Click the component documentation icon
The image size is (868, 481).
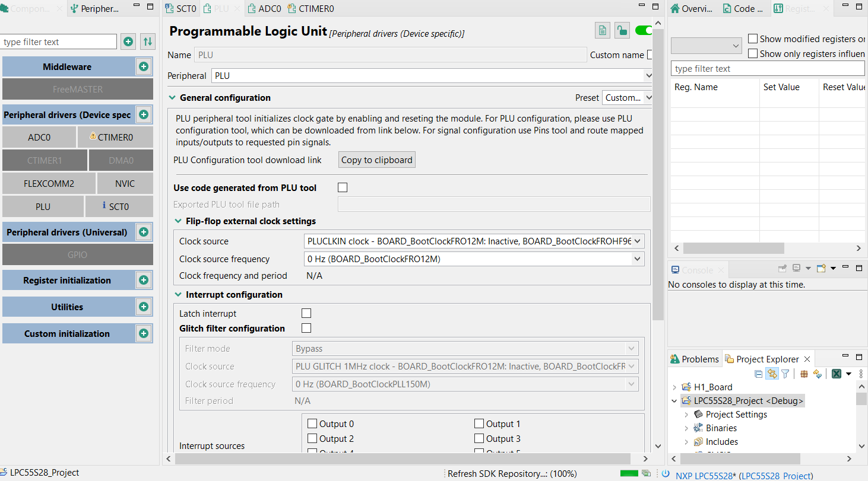[x=603, y=31]
